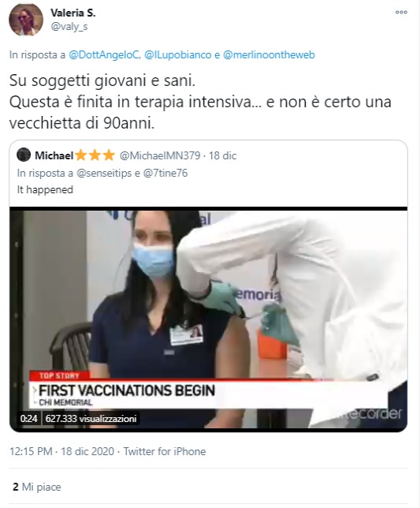Visit the @merlinoontheweb mention

[269, 54]
